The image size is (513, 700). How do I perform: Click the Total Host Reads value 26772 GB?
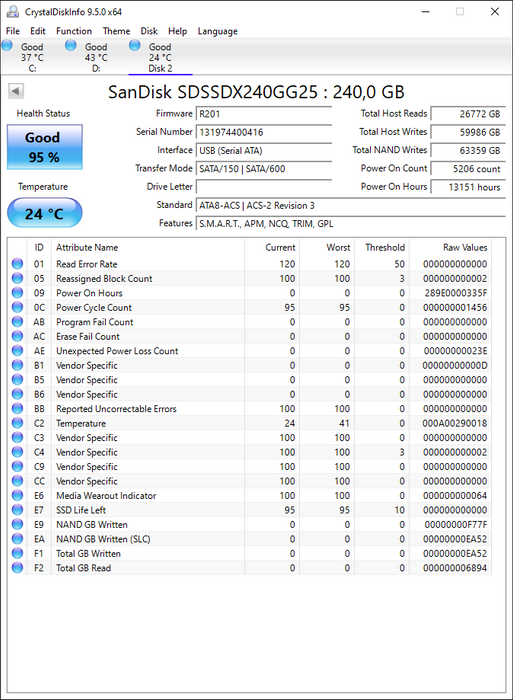(x=468, y=114)
